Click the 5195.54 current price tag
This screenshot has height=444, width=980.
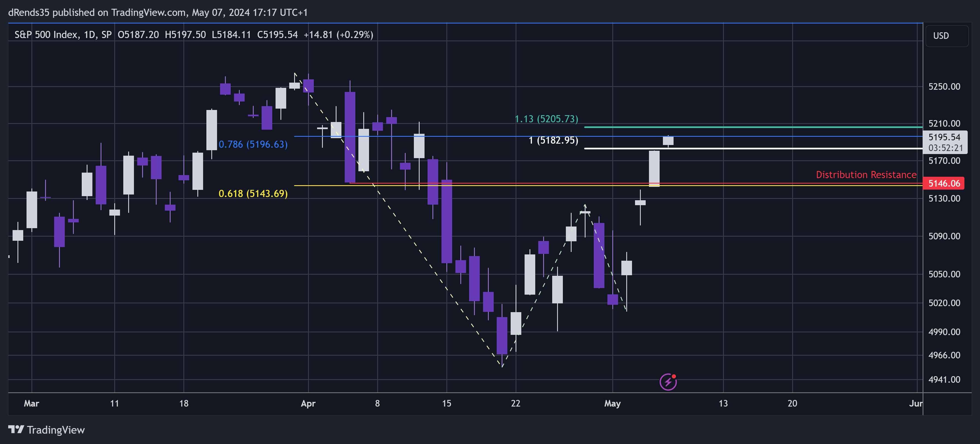pos(944,137)
